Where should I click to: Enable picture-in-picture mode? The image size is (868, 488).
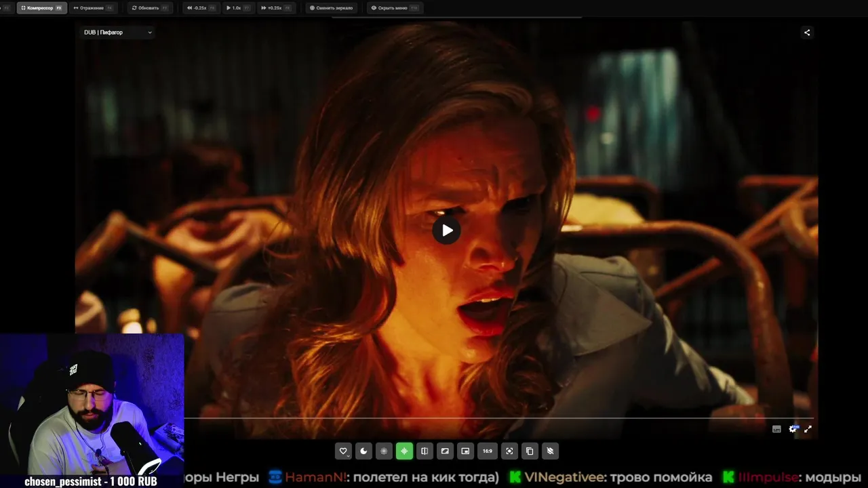[465, 451]
